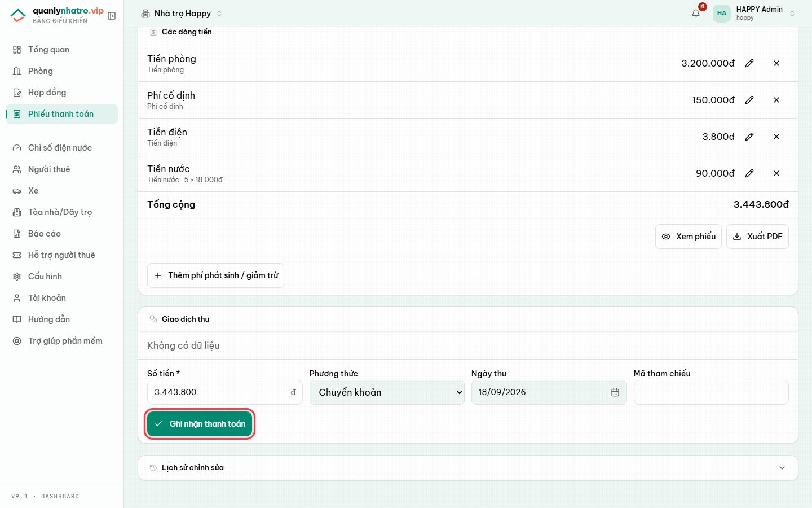
Task: Click the quanlynhatro.vip logo
Action: [x=57, y=15]
